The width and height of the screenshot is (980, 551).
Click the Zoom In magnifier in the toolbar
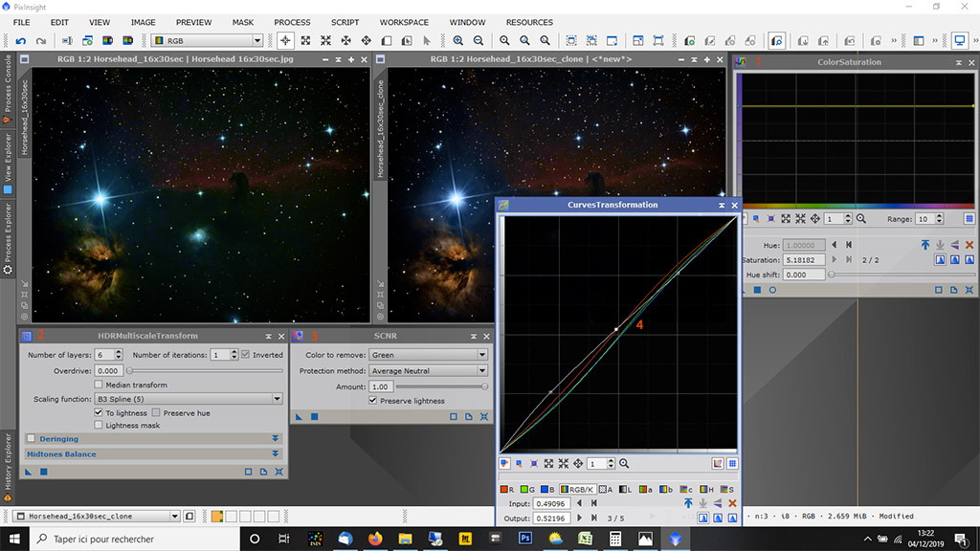coord(458,41)
